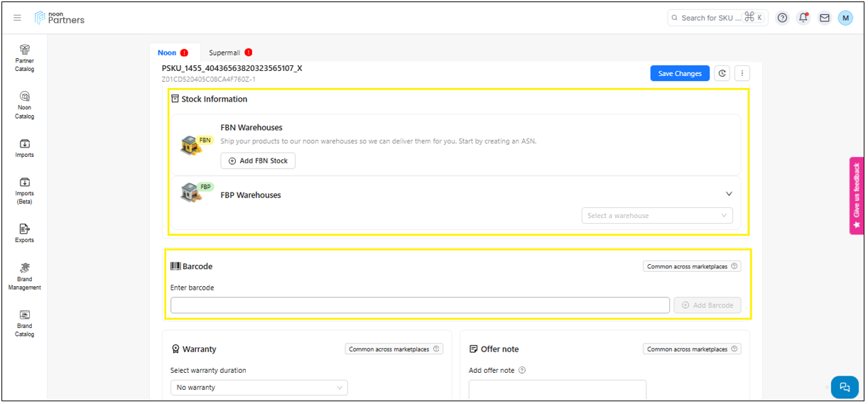Click the Add FBN Stock button

point(258,161)
